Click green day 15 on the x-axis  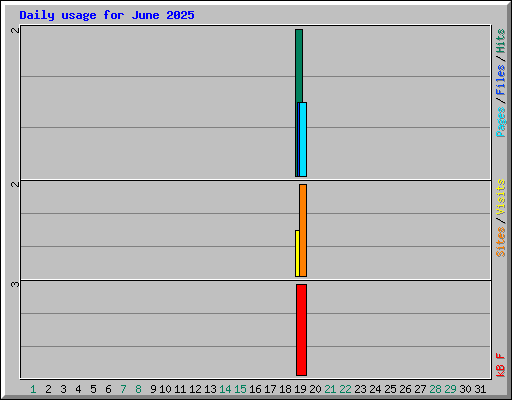point(240,389)
